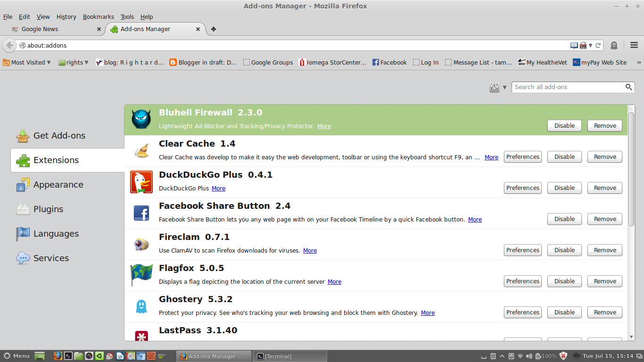Open the Tools menu
This screenshot has width=644, height=362.
pos(127,16)
